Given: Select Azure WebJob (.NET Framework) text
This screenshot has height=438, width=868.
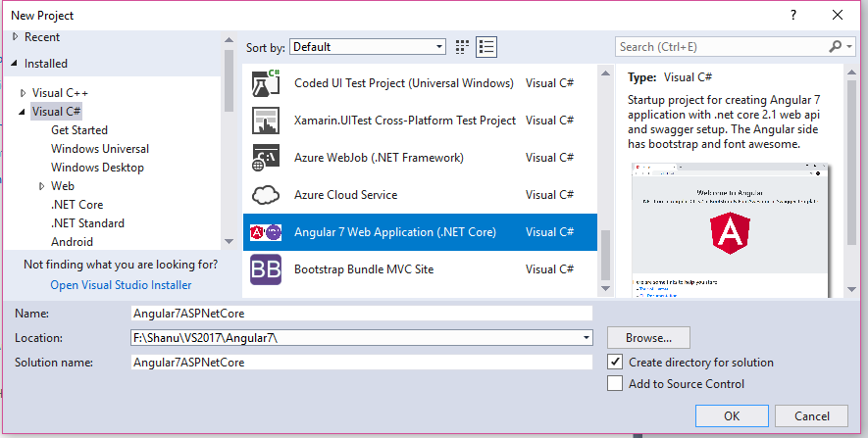Looking at the screenshot, I should click(379, 158).
